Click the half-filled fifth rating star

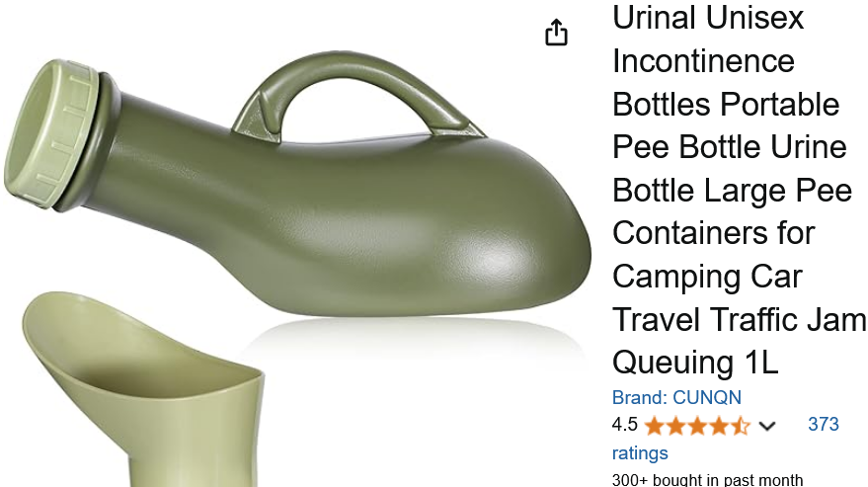point(740,426)
